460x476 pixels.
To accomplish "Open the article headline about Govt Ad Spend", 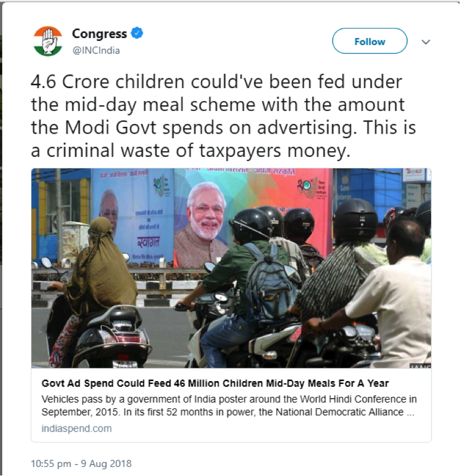I will [x=215, y=383].
